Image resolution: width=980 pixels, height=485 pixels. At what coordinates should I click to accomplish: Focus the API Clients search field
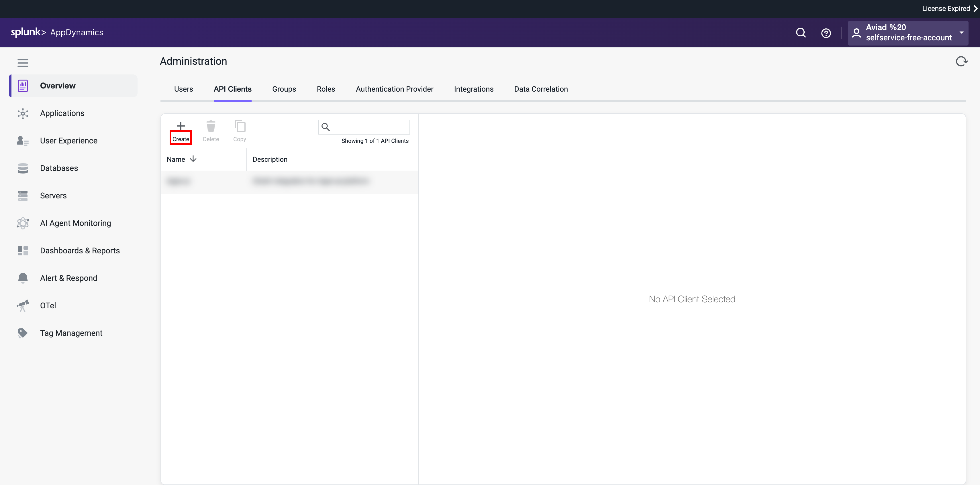364,127
